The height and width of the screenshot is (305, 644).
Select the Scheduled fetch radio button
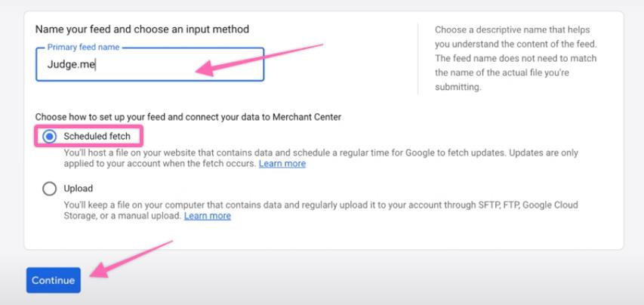click(x=50, y=137)
